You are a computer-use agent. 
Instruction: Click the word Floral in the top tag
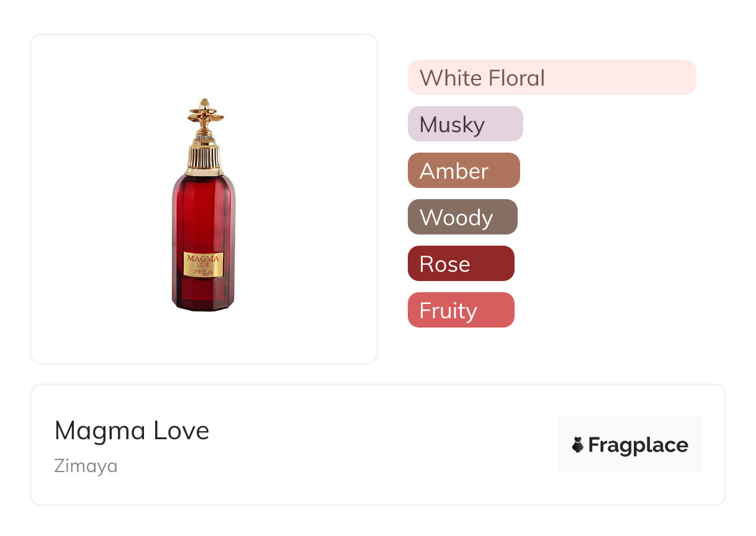pos(516,78)
